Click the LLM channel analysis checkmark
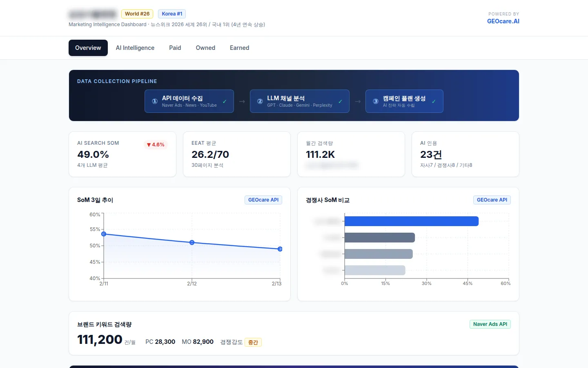588x368 pixels. coord(341,101)
